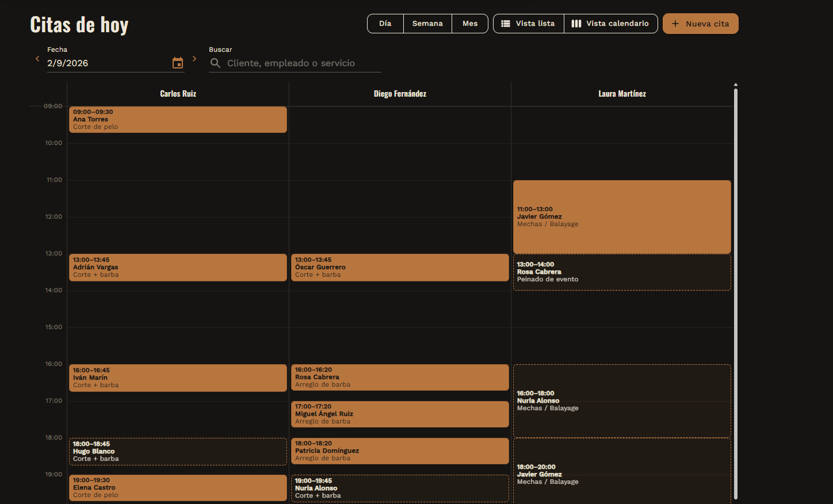
Task: Click the 14:00 time label
Action: coord(54,291)
